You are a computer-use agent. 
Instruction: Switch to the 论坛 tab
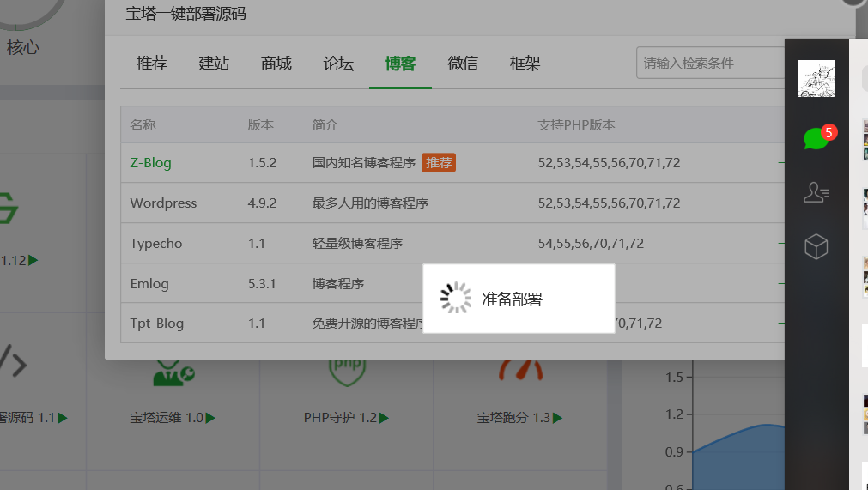(x=338, y=64)
